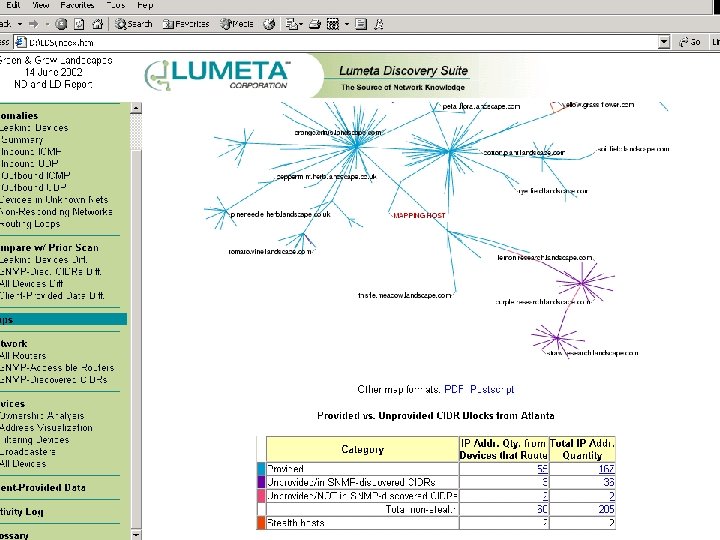This screenshot has width=720, height=540.
Task: Open the Search pane from the toolbar
Action: [133, 24]
